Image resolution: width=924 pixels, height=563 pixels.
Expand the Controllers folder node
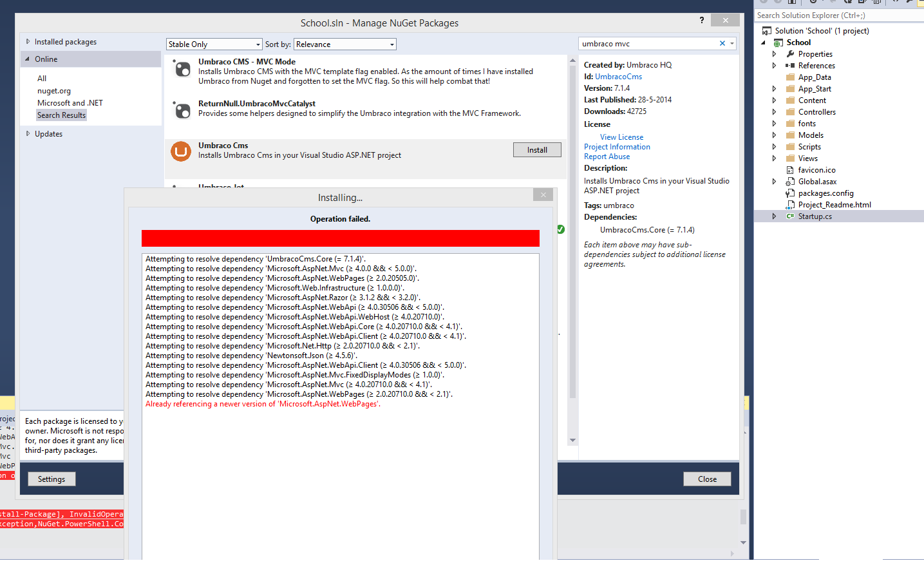coord(775,112)
